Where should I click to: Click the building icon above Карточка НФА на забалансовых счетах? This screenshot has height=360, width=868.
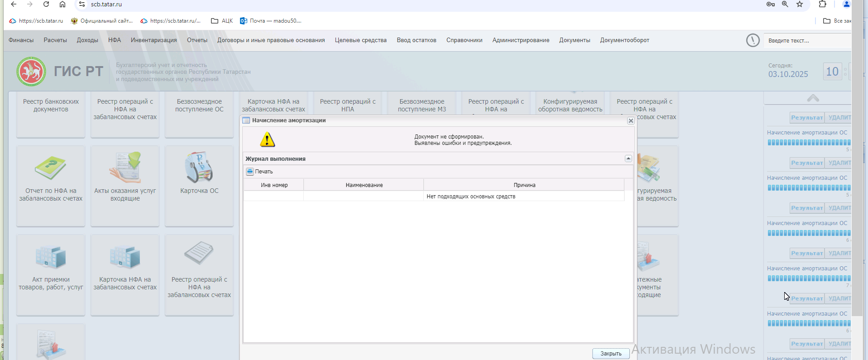click(125, 257)
